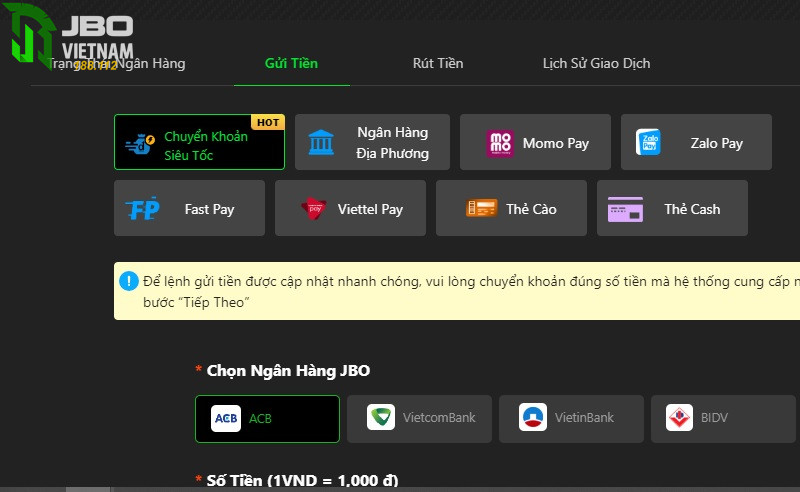Image resolution: width=800 pixels, height=492 pixels.
Task: Choose Fast Pay payment method
Action: coord(189,208)
